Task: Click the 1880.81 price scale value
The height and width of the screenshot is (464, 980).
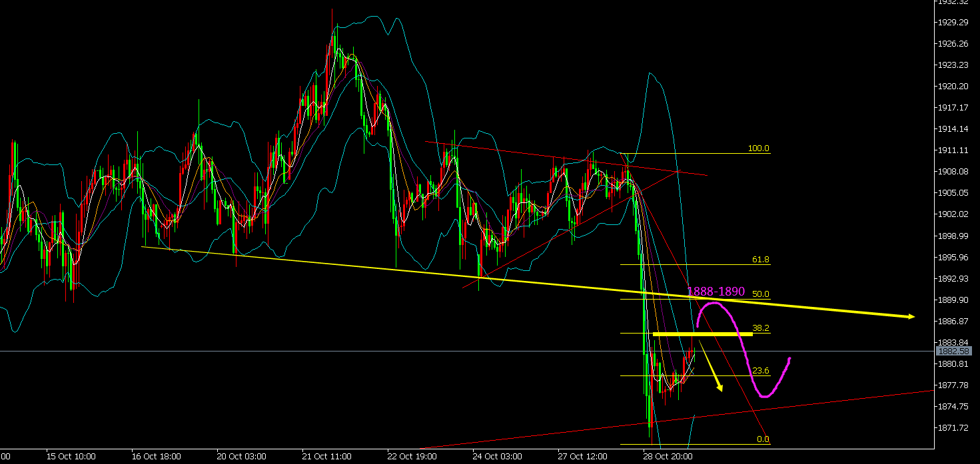Action: [x=952, y=364]
